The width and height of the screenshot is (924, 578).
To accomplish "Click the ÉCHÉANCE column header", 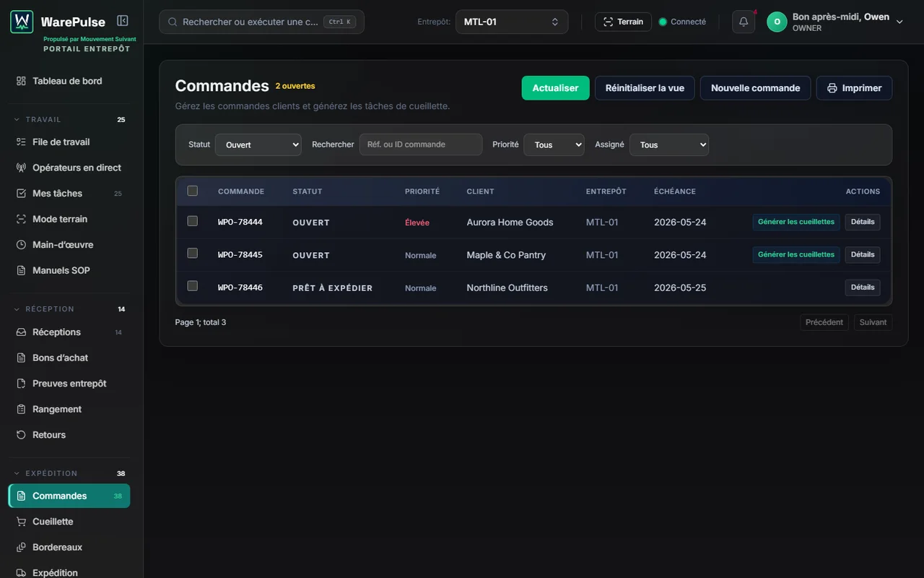I will point(675,191).
